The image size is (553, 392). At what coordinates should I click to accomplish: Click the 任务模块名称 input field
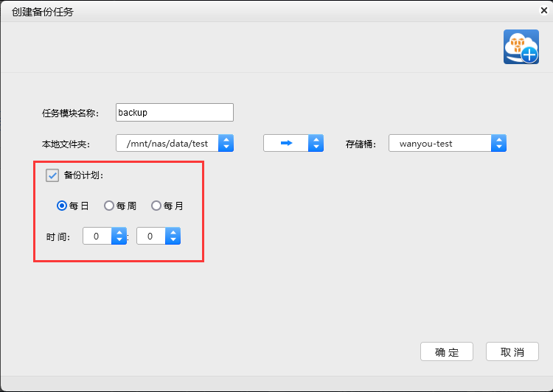[x=175, y=113]
